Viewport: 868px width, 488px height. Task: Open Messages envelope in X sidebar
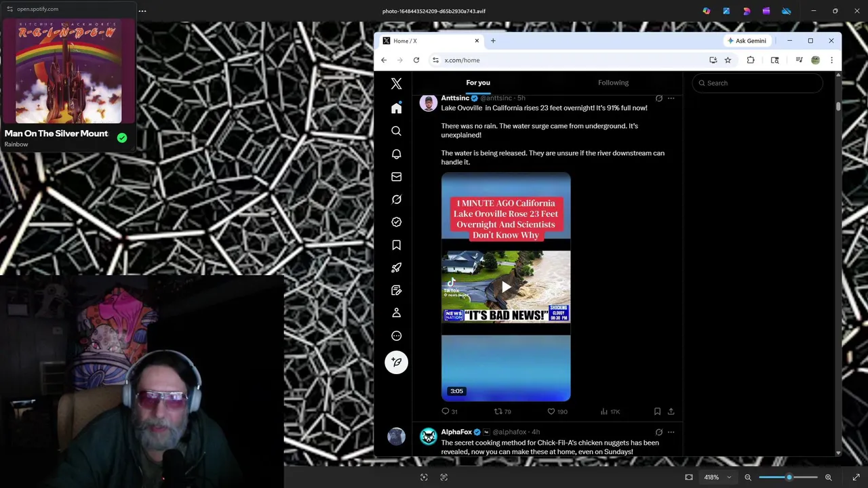point(396,177)
